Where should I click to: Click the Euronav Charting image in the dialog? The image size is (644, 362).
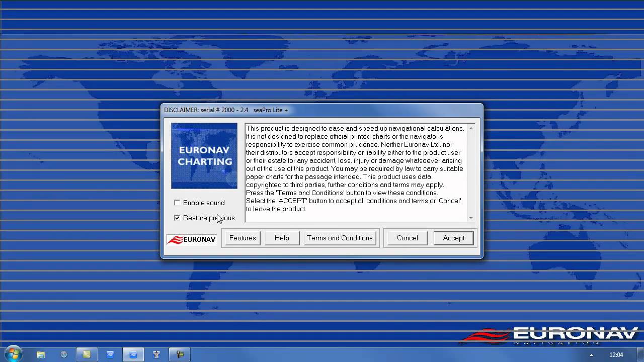coord(204,156)
